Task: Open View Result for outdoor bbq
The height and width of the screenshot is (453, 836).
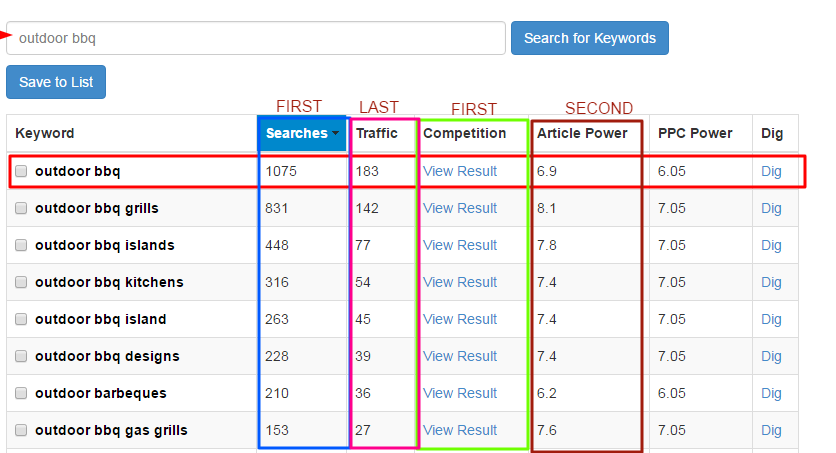Action: click(460, 171)
